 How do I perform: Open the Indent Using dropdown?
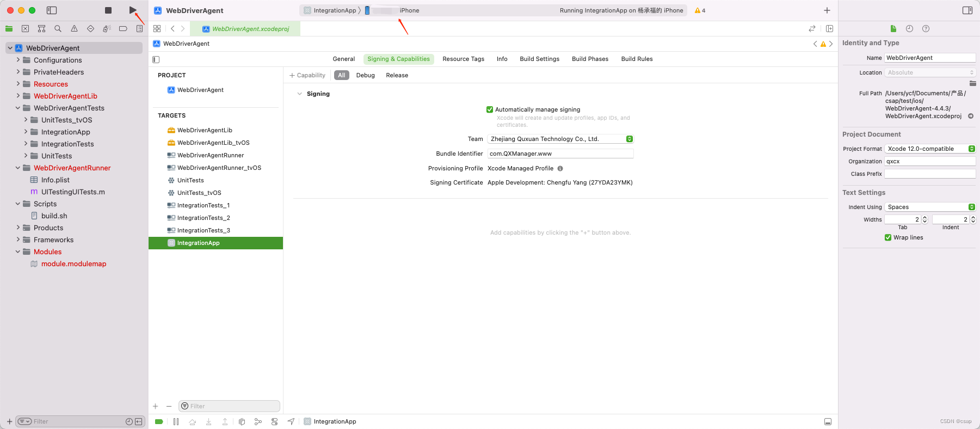tap(930, 207)
